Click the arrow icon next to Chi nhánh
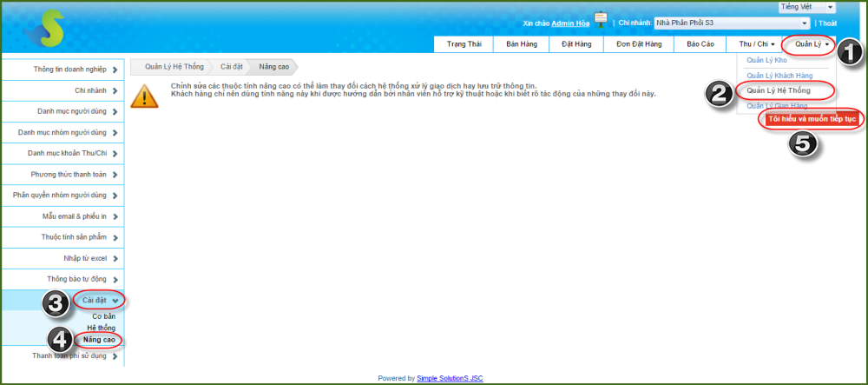The height and width of the screenshot is (385, 868). (x=115, y=90)
